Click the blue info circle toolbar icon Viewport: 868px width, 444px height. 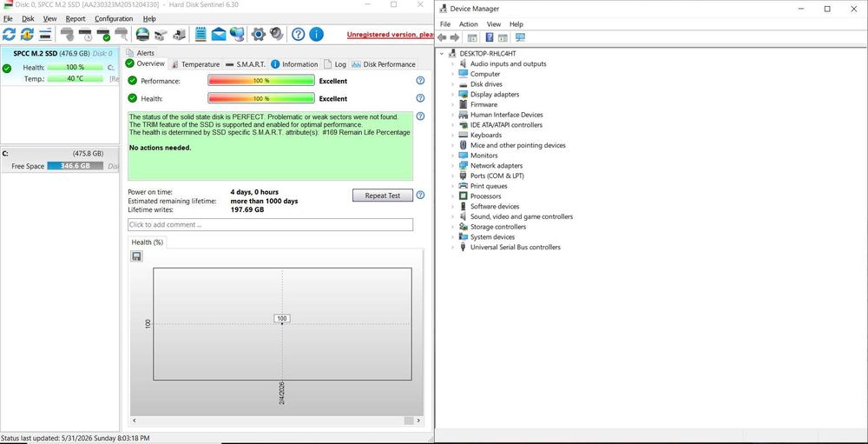point(316,35)
